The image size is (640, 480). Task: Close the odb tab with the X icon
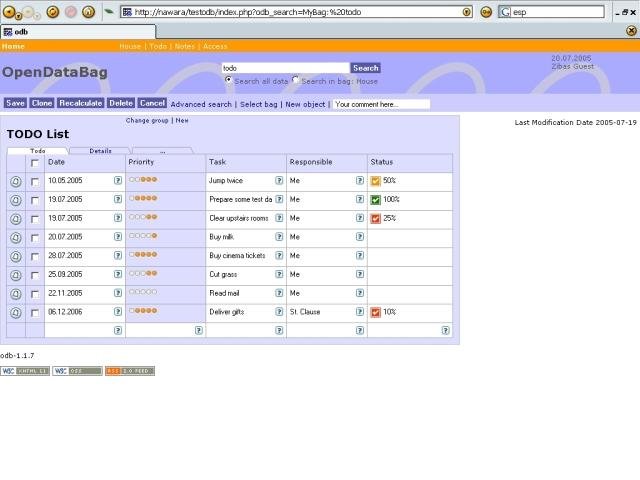[x=631, y=31]
